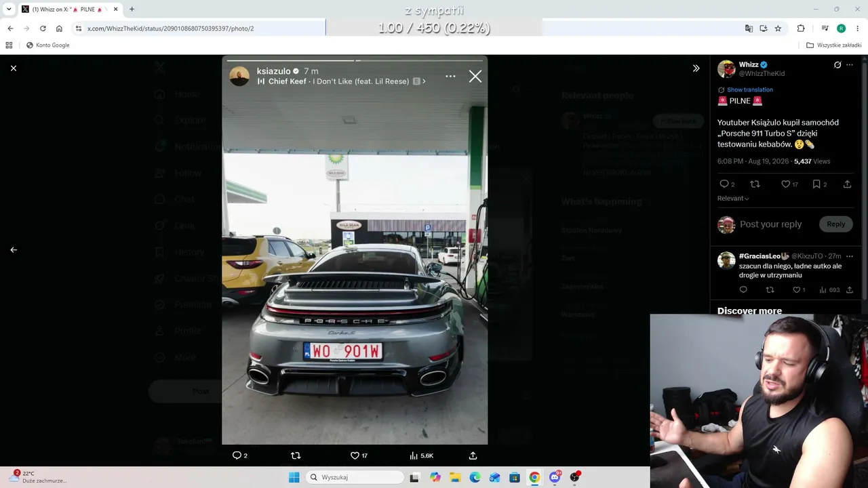This screenshot has height=488, width=868.
Task: Share the GraciasLeo comment
Action: click(x=849, y=290)
